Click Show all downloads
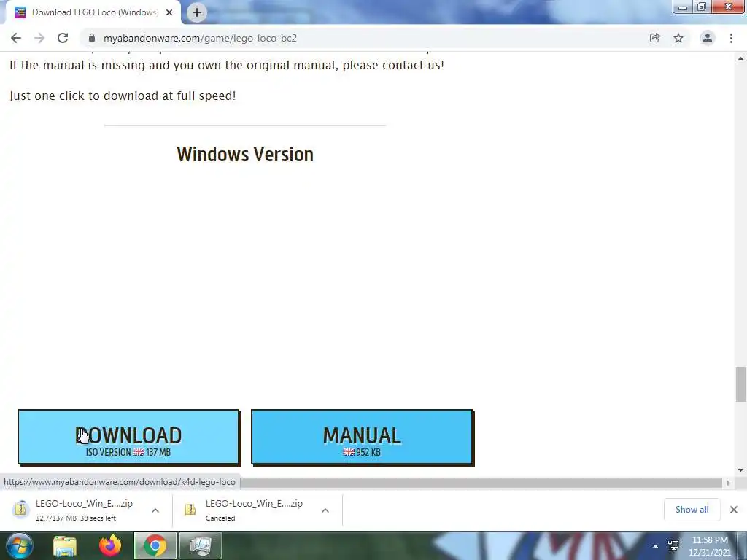The image size is (747, 560). pyautogui.click(x=692, y=510)
